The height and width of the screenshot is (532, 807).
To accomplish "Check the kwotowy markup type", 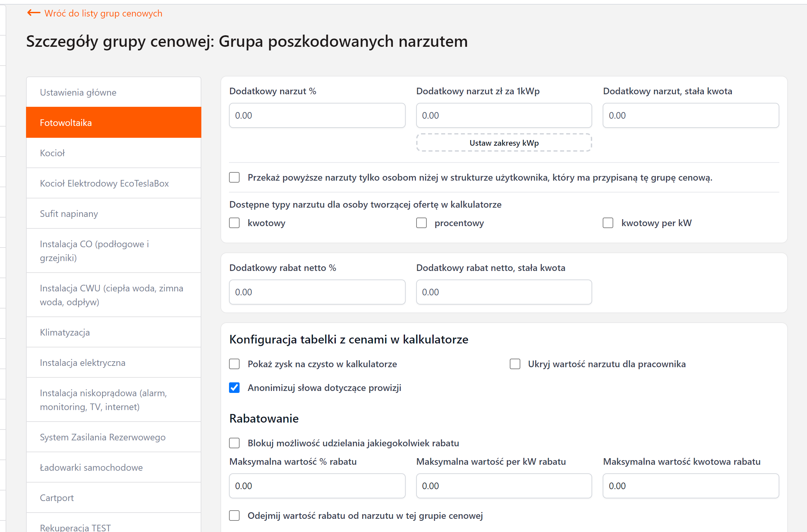I will click(x=234, y=223).
